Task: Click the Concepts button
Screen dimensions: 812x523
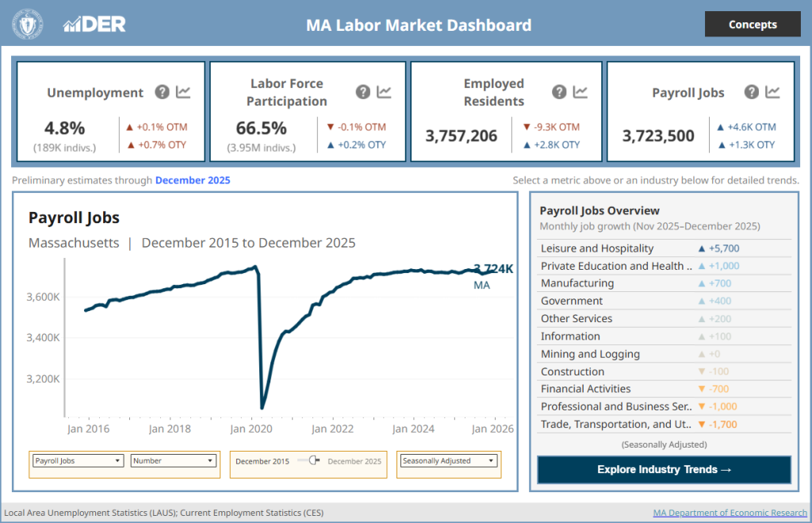Action: pyautogui.click(x=753, y=25)
